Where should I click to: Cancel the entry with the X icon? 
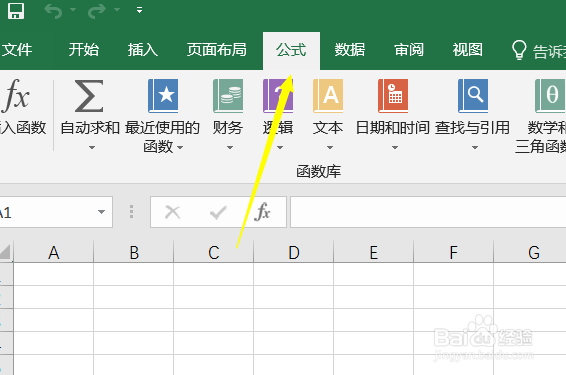click(x=173, y=212)
